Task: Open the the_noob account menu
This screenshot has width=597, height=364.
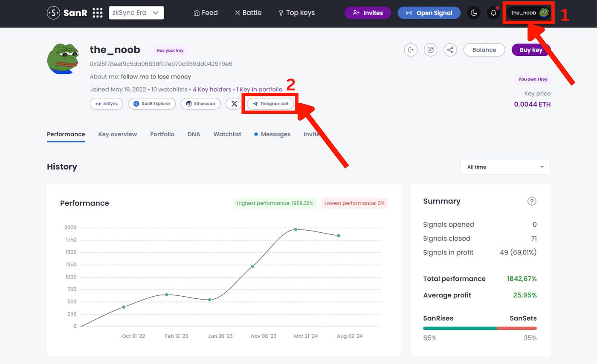Action: (x=528, y=13)
